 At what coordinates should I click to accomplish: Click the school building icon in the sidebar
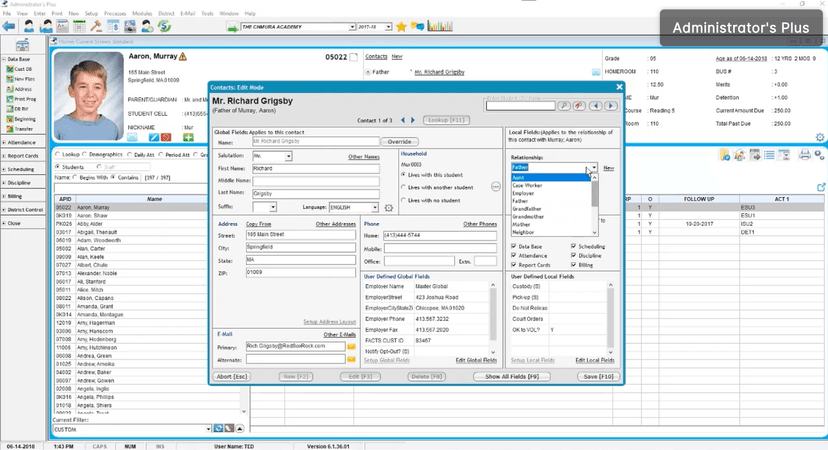pos(22,45)
